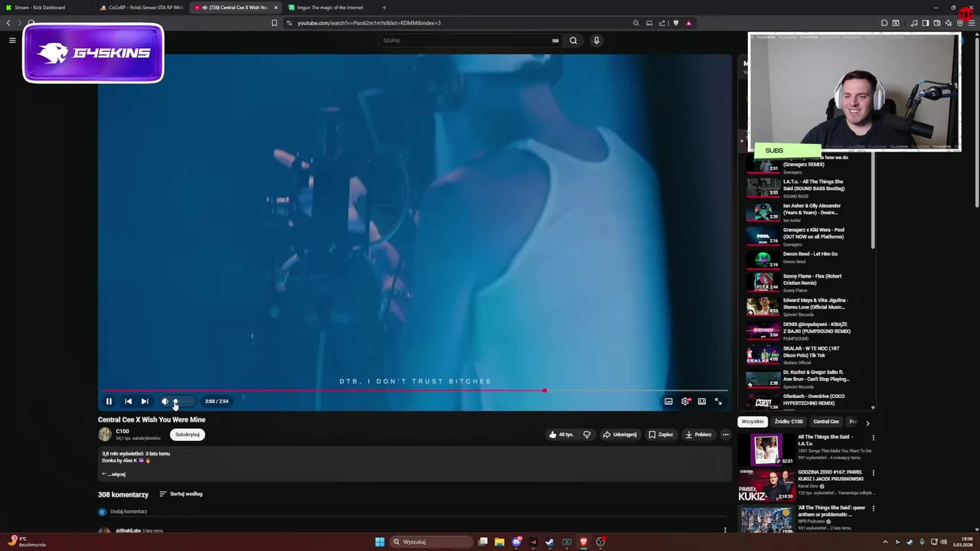Adjust the player volume slider
Screen dimensions: 980x551
tap(182, 401)
